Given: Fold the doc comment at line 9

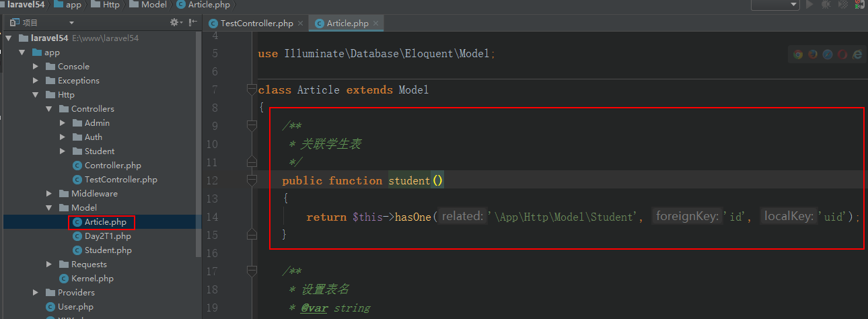Looking at the screenshot, I should click(252, 126).
